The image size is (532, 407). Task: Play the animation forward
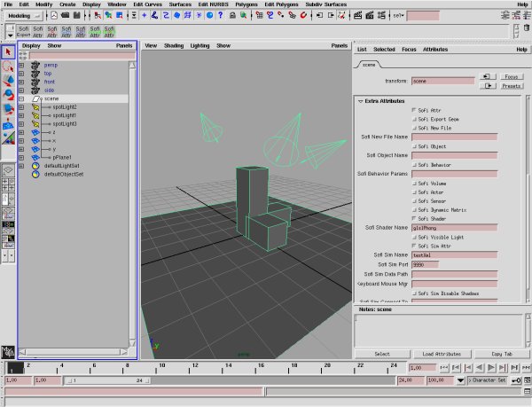point(491,368)
